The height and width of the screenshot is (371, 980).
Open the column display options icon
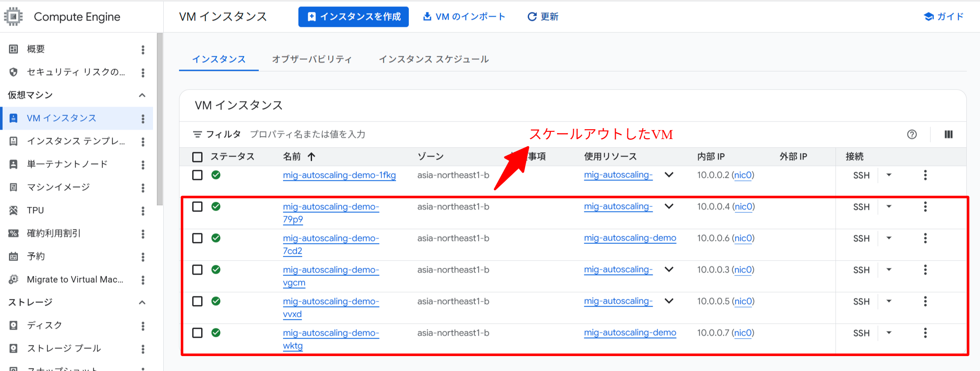(x=948, y=134)
